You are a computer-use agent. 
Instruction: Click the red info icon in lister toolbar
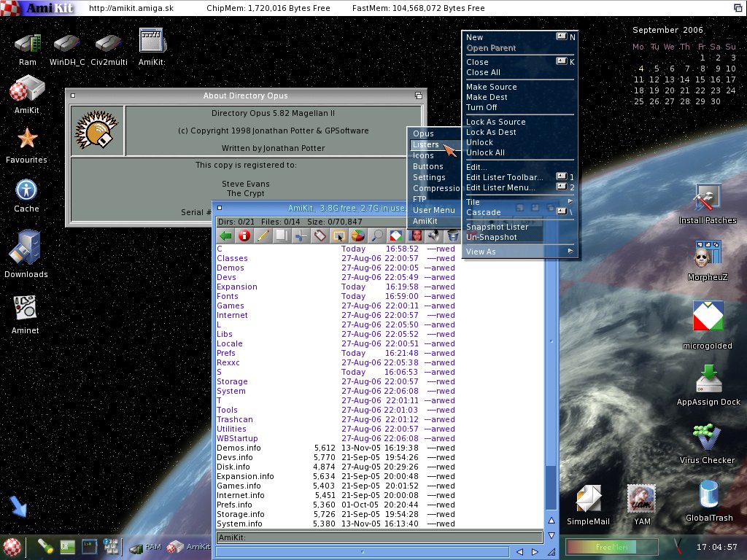[x=244, y=236]
